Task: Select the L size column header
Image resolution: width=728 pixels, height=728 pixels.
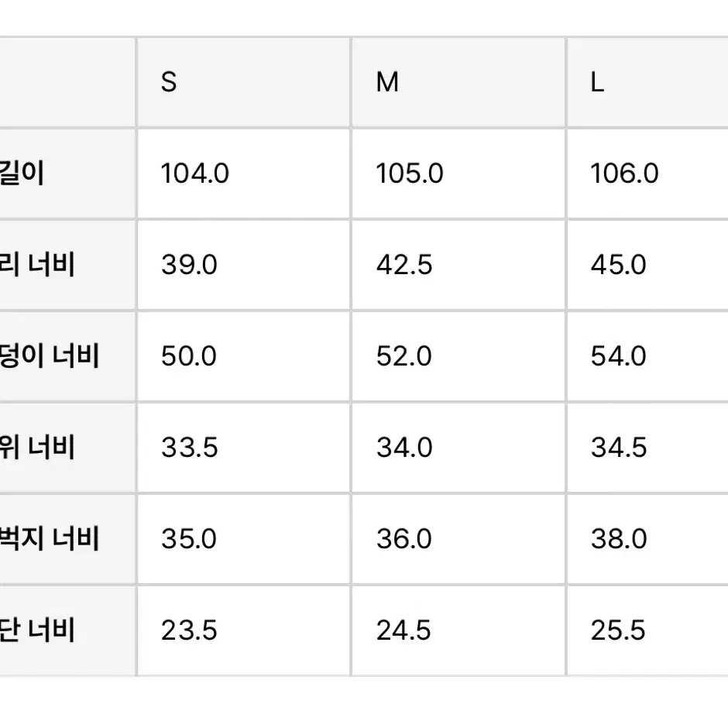Action: tap(647, 82)
